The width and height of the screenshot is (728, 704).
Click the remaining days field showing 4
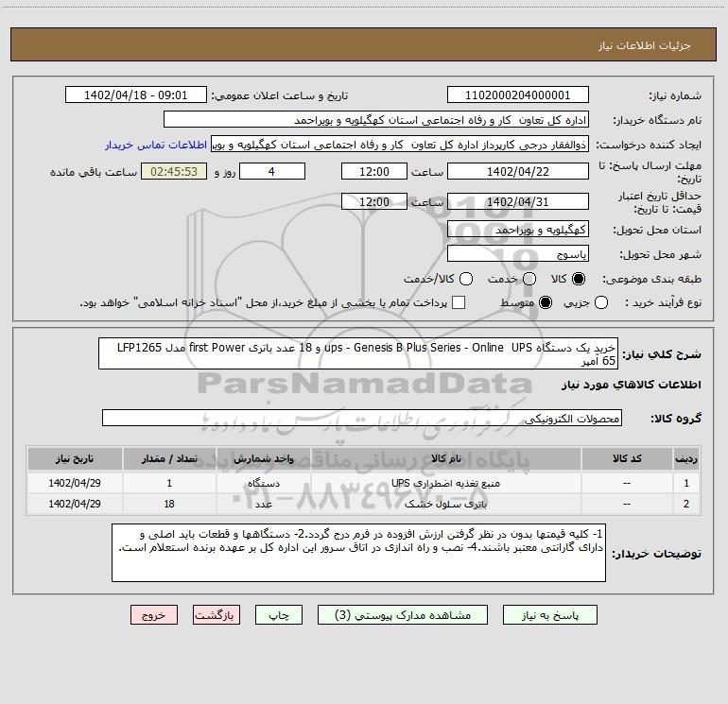(272, 171)
